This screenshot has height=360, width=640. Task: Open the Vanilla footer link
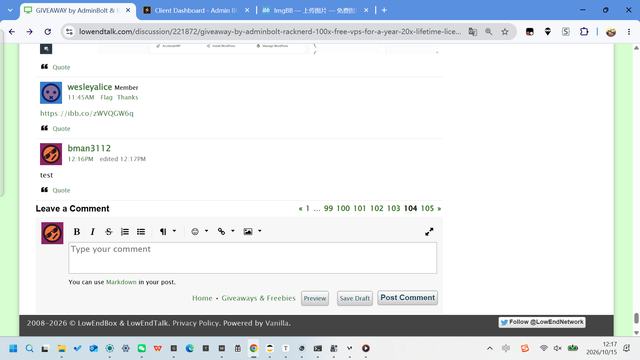pyautogui.click(x=277, y=323)
